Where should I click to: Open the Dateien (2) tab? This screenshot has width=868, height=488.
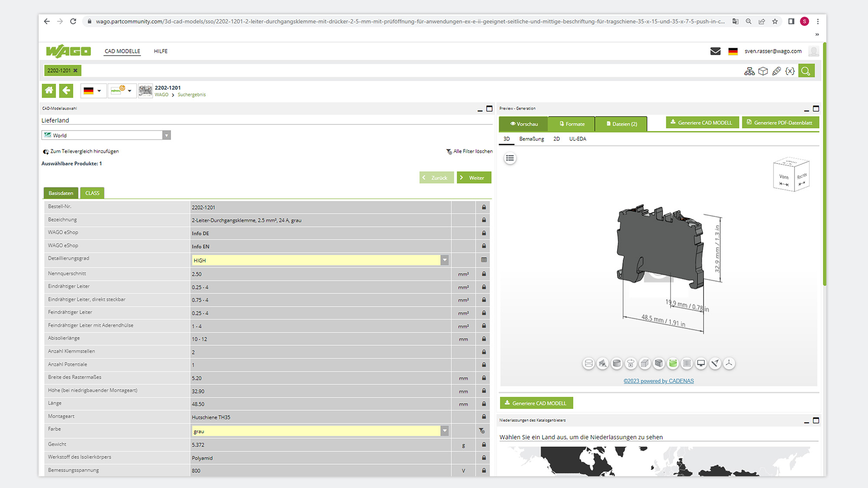[621, 124]
